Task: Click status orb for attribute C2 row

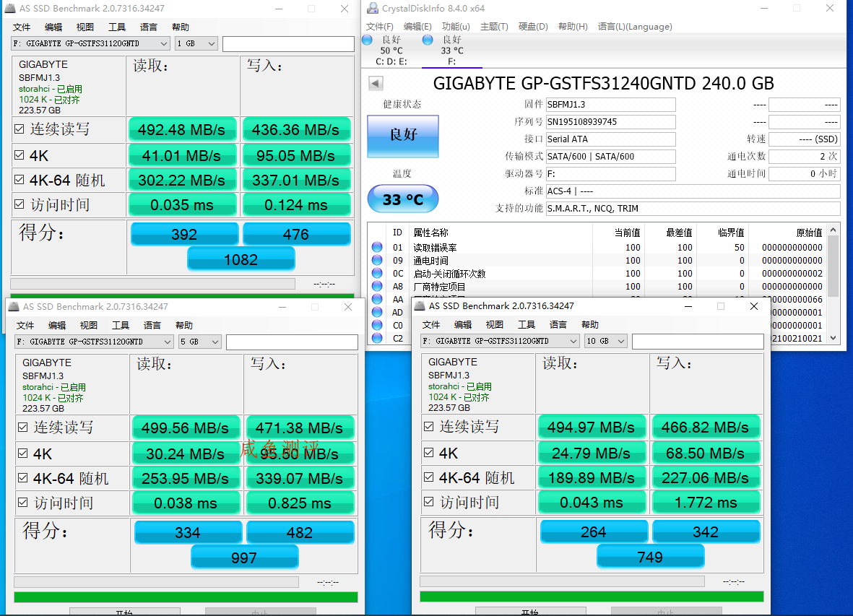Action: pyautogui.click(x=377, y=338)
